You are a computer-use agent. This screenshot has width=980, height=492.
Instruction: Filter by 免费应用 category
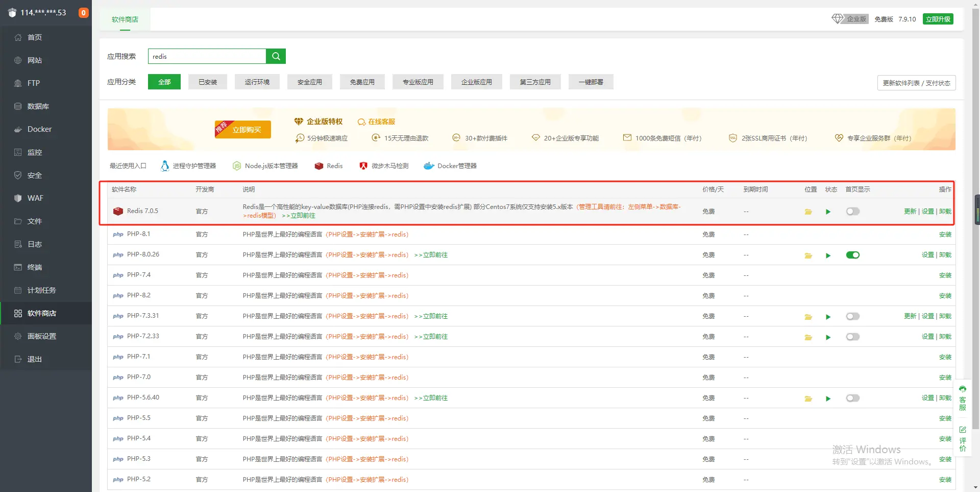tap(362, 82)
